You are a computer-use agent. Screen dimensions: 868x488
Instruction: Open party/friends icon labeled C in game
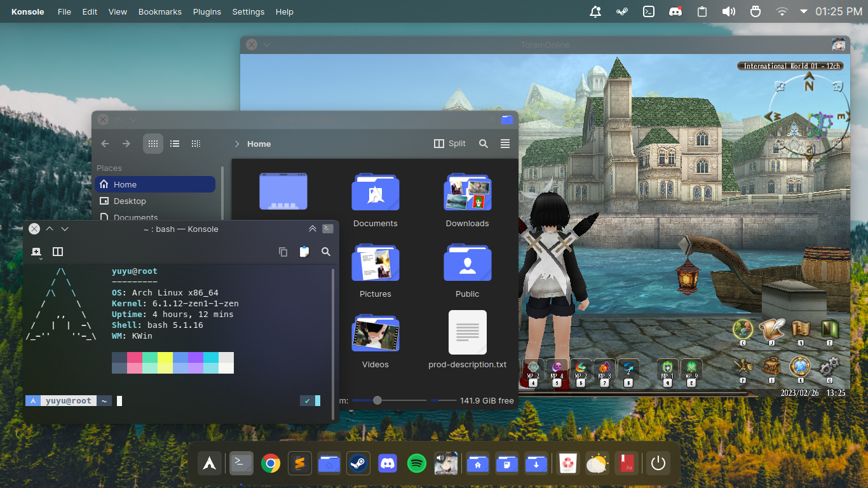743,331
